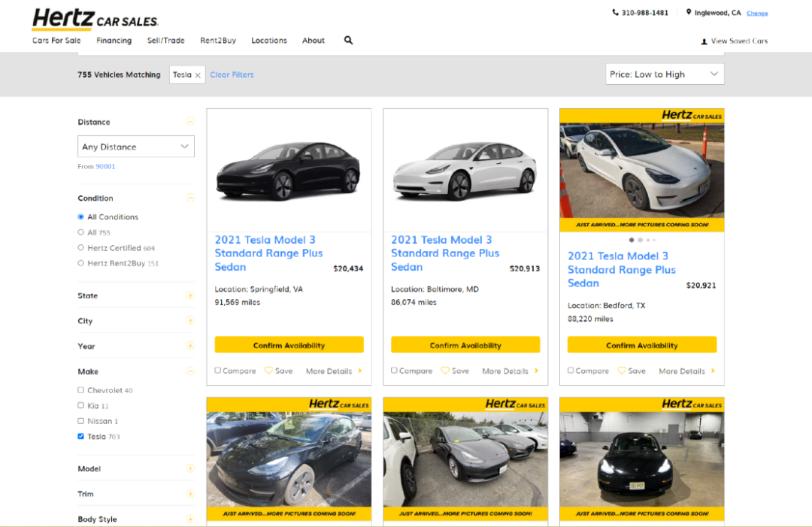Click Save heart on the $20,434 Model 3
The image size is (812, 527).
coord(268,371)
